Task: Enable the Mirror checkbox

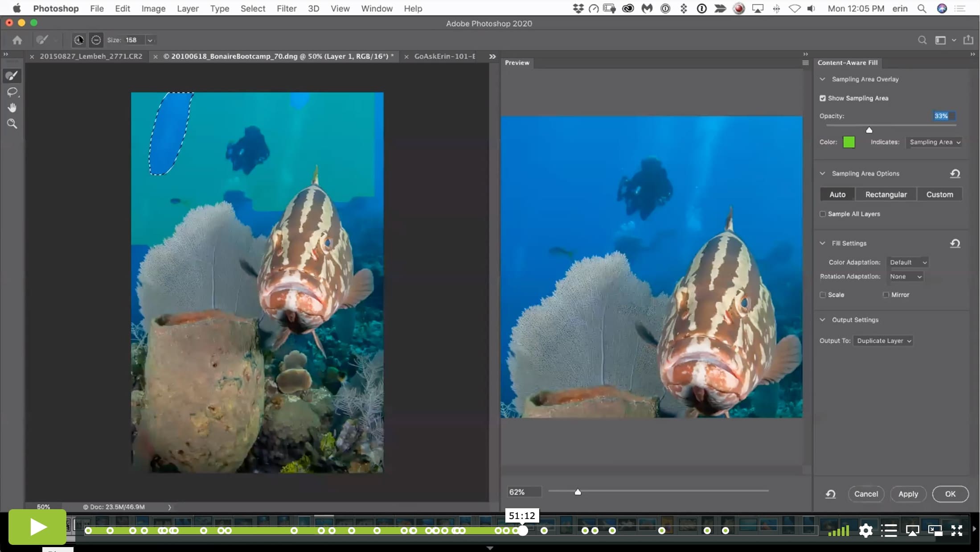Action: pyautogui.click(x=886, y=295)
